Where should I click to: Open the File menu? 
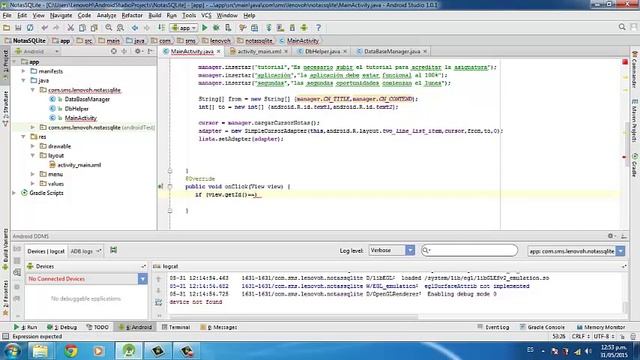7,16
